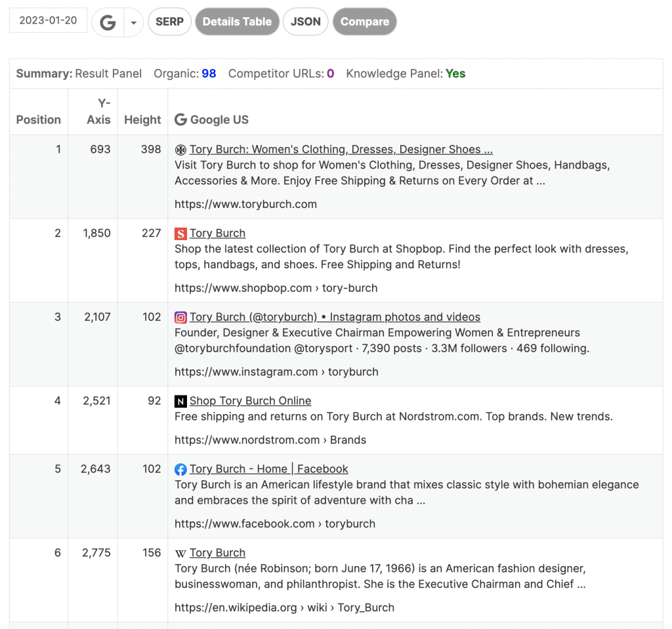Click URL https://www.toryburch.com
This screenshot has width=672, height=629.
pyautogui.click(x=245, y=204)
